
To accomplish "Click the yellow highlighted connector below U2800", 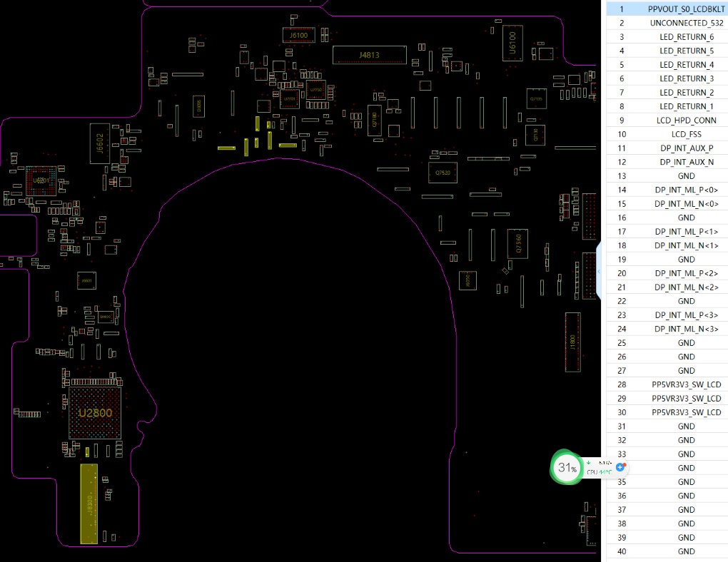I will tap(89, 503).
